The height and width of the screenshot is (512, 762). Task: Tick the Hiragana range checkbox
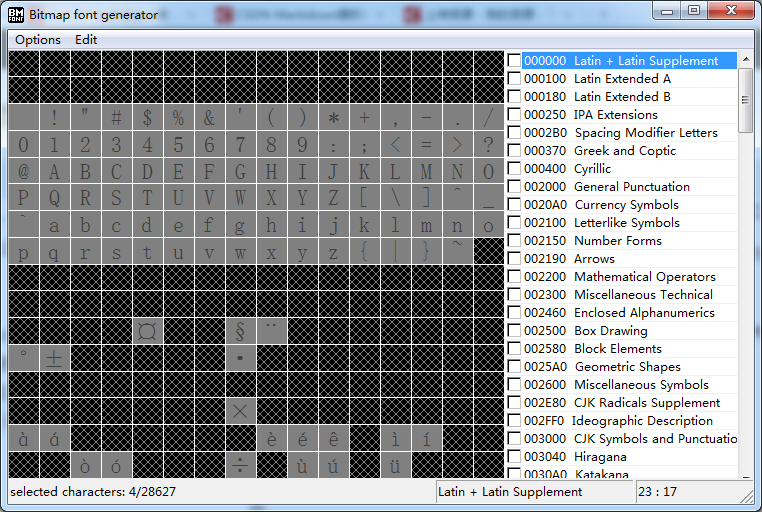514,457
